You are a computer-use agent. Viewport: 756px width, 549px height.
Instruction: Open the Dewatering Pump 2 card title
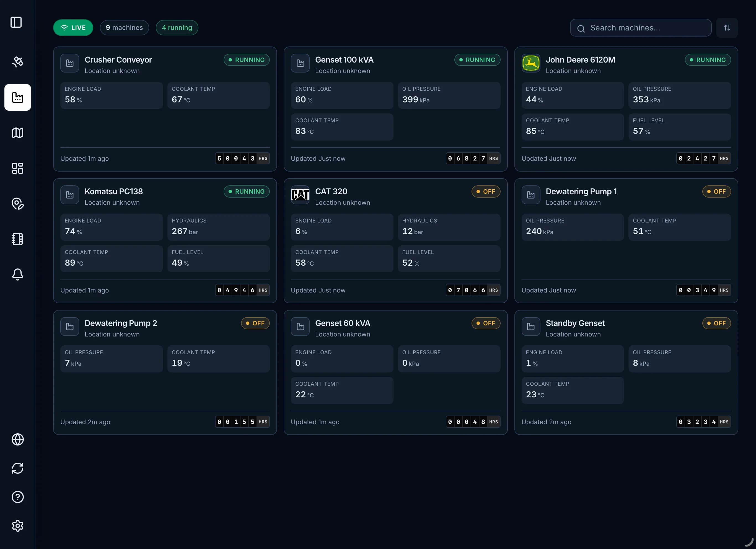pyautogui.click(x=121, y=323)
